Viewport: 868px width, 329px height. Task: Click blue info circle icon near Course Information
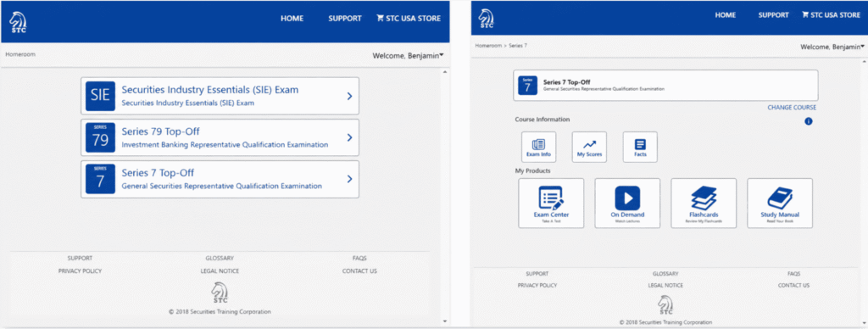[x=808, y=120]
